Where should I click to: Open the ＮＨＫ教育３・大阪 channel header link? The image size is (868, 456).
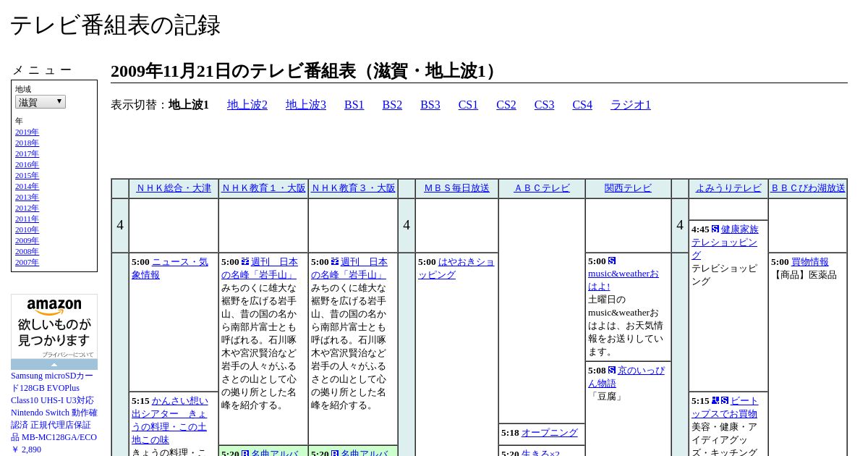[353, 188]
